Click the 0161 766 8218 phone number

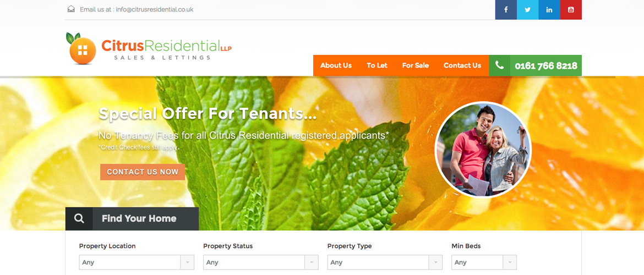coord(546,65)
